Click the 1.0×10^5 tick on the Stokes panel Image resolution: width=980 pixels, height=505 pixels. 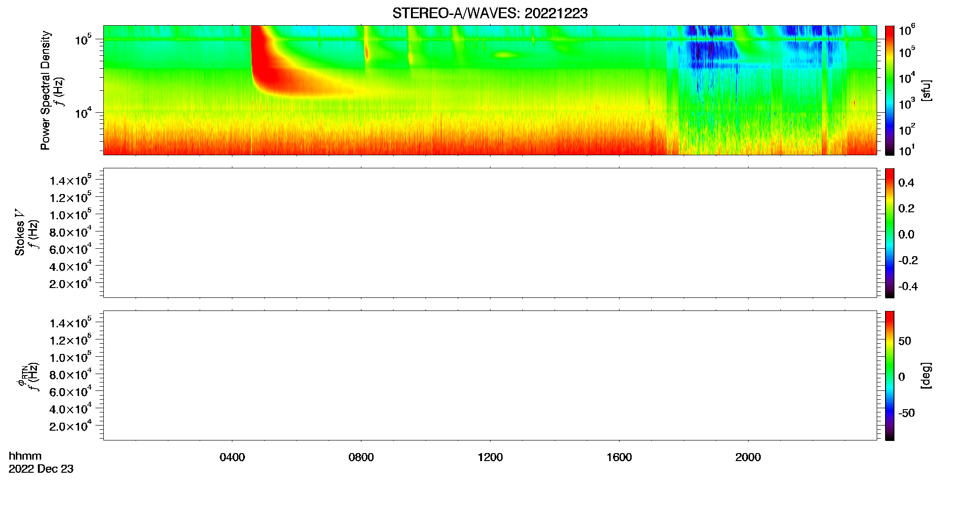[x=71, y=214]
